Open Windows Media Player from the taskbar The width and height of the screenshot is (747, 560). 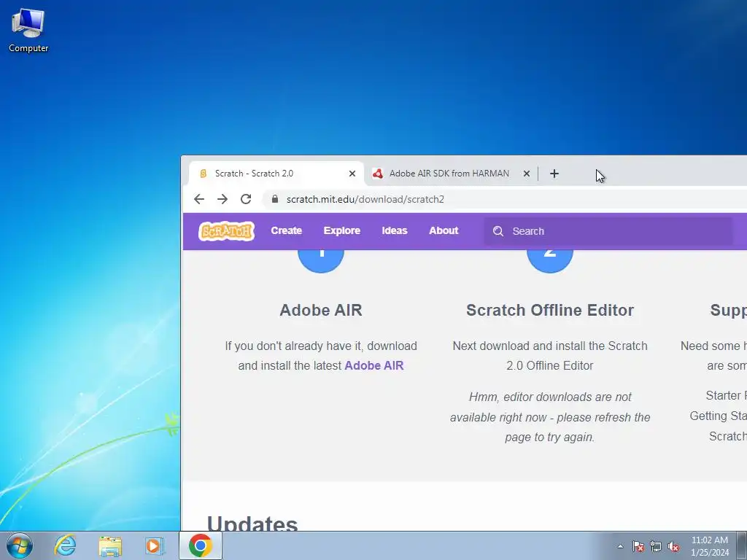(154, 545)
